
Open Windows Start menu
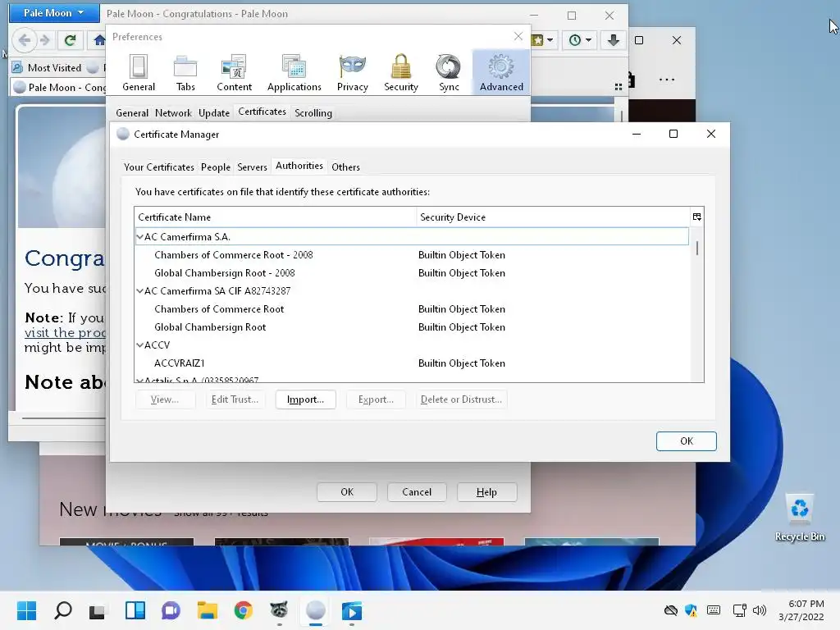[26, 610]
